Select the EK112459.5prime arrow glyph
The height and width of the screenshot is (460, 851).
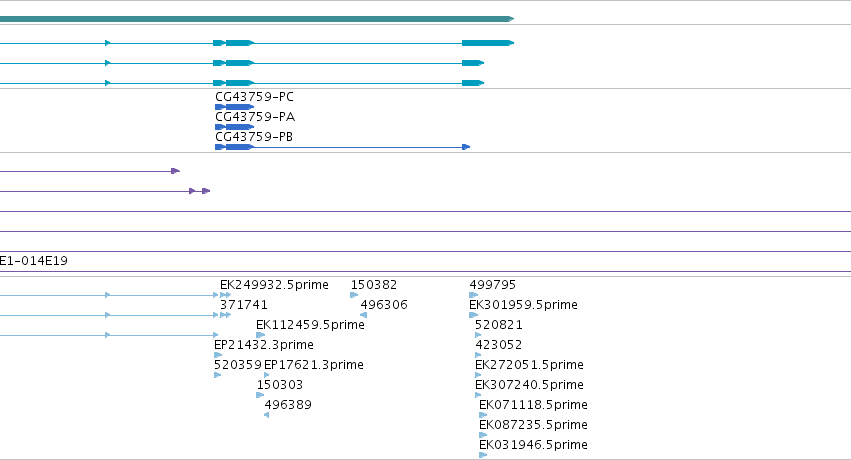click(x=261, y=335)
